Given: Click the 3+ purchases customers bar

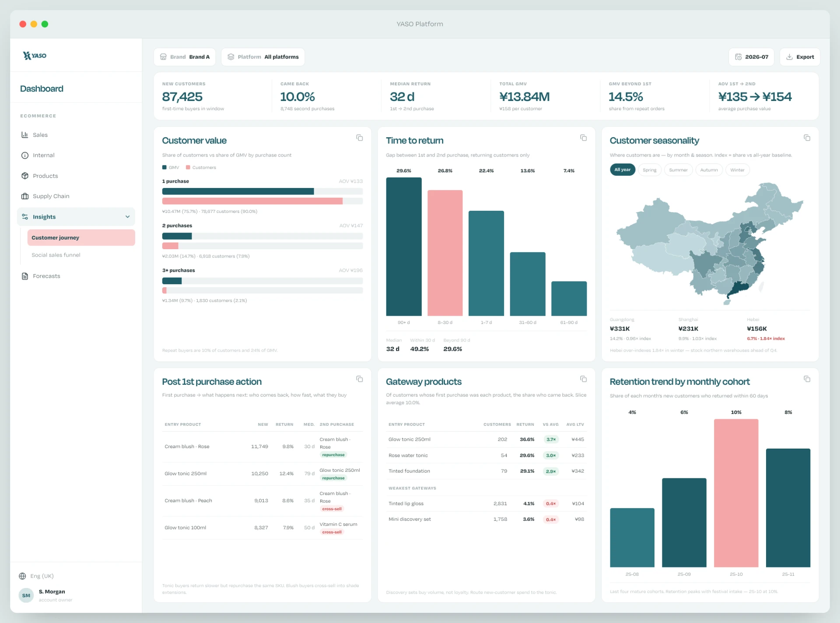Looking at the screenshot, I should (164, 290).
